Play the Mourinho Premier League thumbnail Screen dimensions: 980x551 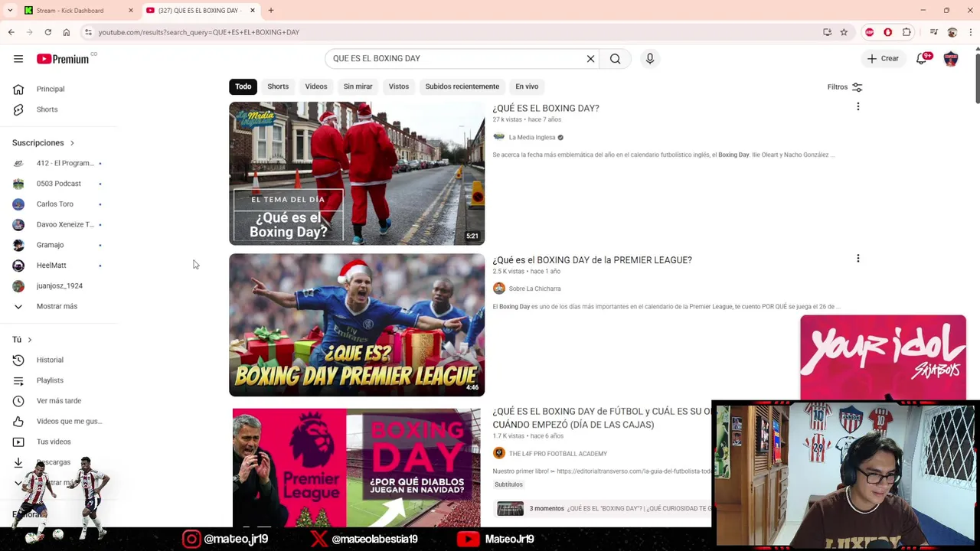(x=357, y=468)
